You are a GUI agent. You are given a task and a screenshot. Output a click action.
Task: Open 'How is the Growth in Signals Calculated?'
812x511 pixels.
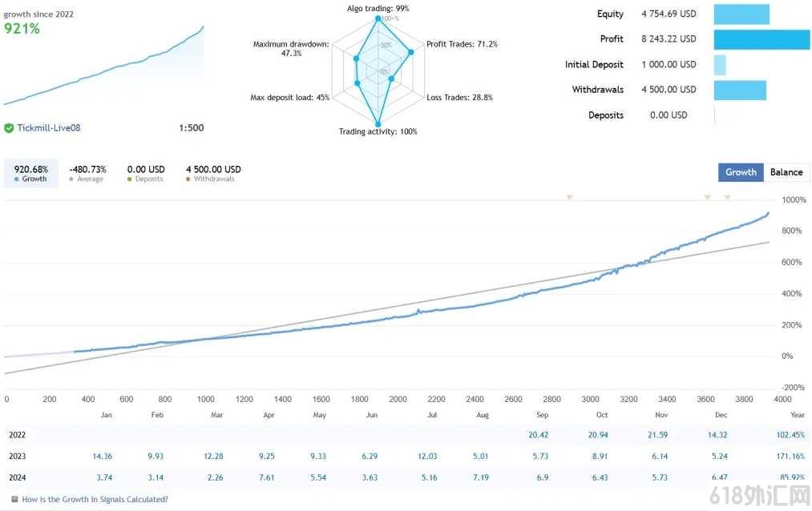click(x=95, y=499)
